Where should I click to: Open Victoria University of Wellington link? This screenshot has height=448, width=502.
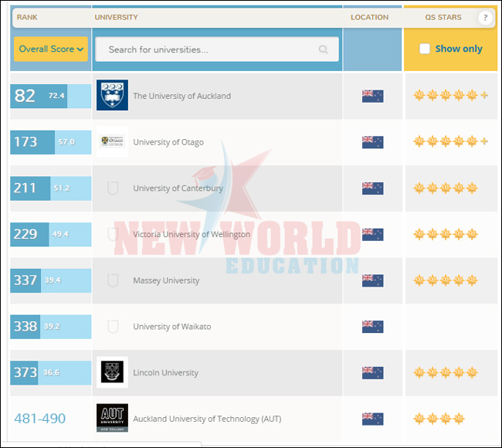tap(192, 234)
